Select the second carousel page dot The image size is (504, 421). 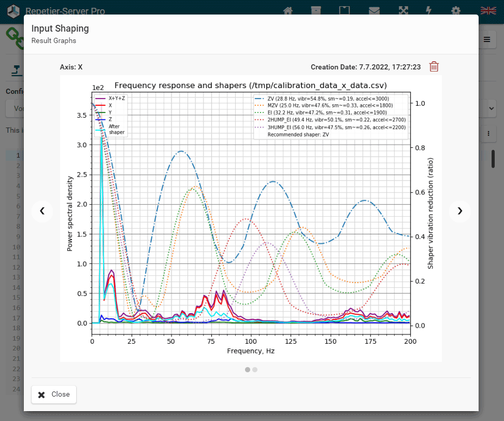(255, 370)
